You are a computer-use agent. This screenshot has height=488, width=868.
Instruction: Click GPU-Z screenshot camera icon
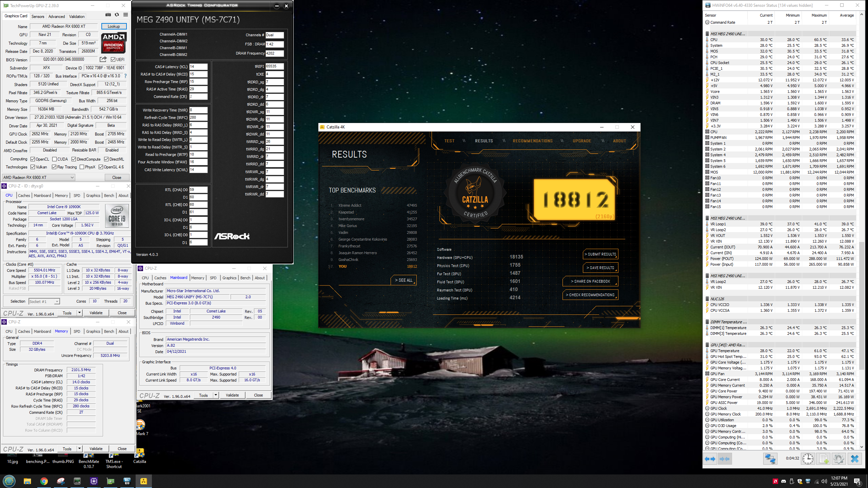(x=108, y=15)
